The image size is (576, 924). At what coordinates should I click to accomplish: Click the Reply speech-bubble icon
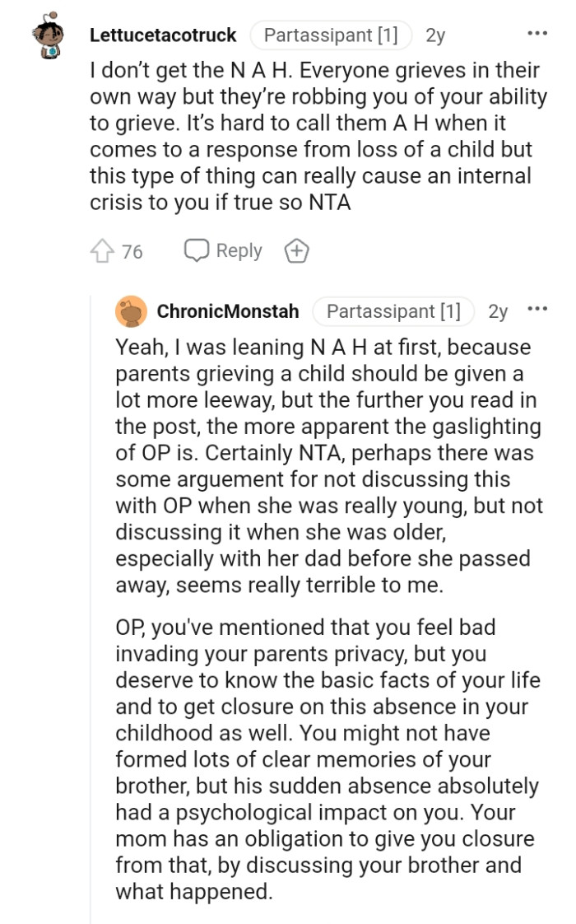pyautogui.click(x=195, y=250)
